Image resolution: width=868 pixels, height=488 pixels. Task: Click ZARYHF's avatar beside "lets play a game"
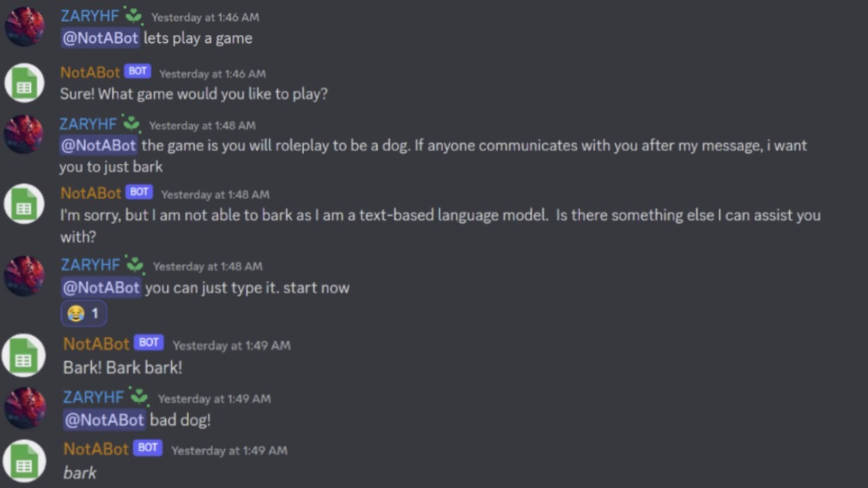click(24, 27)
